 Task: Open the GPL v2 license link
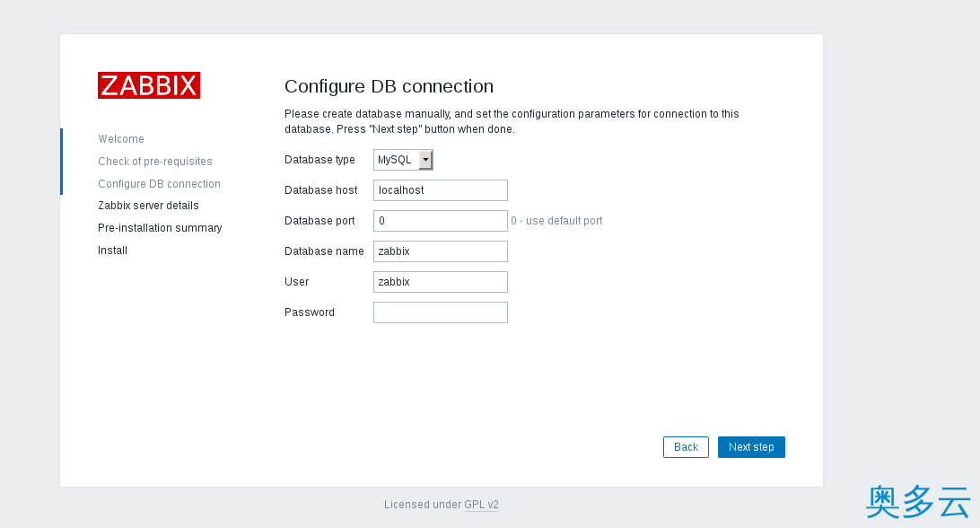[x=481, y=505]
